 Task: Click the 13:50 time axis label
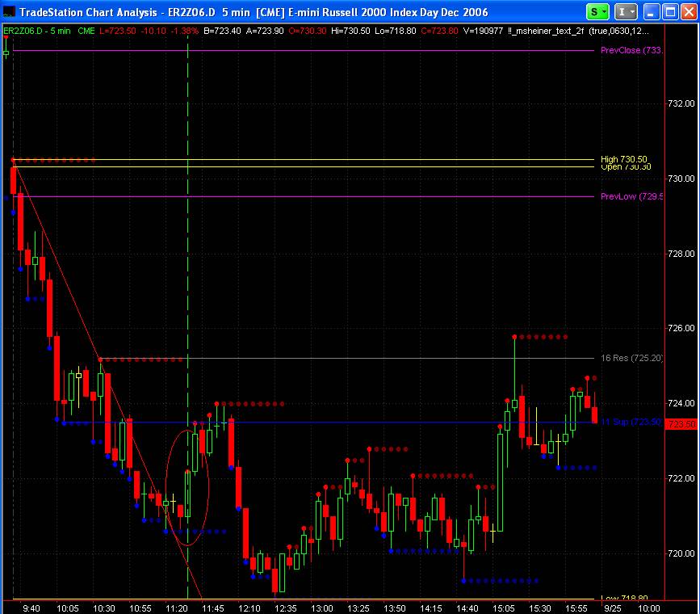[395, 608]
